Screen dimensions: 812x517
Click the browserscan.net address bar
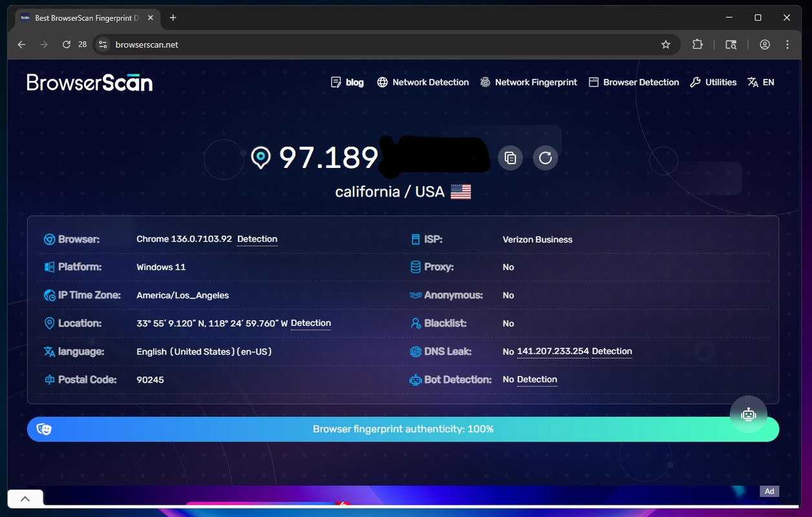click(x=387, y=45)
